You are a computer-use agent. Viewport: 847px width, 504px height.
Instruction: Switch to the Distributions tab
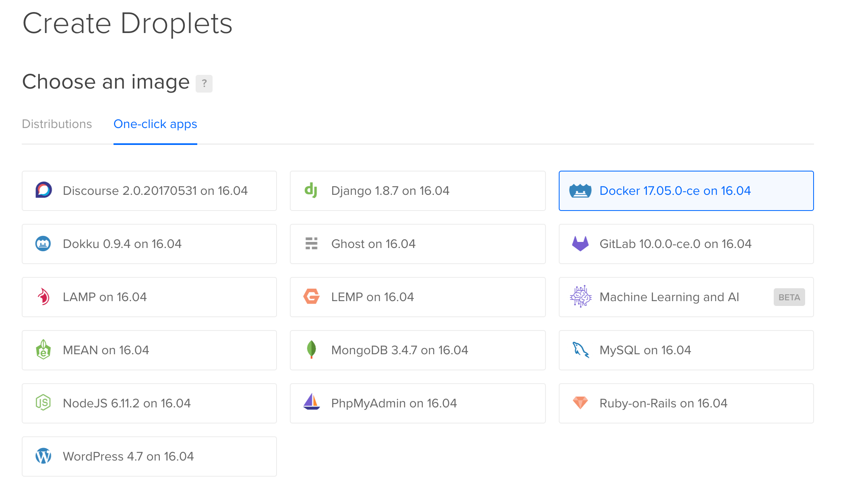[x=57, y=124]
